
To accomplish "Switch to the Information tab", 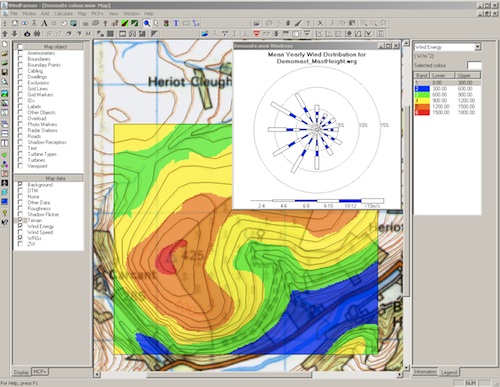I will coord(425,372).
